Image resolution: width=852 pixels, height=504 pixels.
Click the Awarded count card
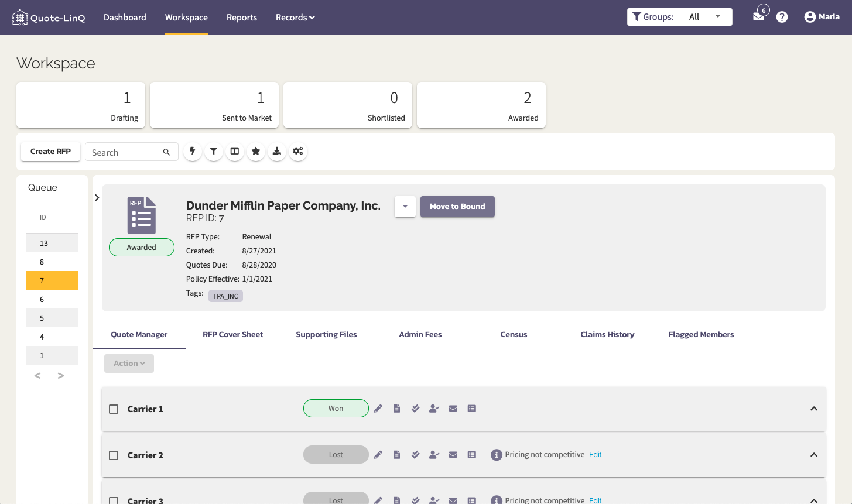(481, 105)
